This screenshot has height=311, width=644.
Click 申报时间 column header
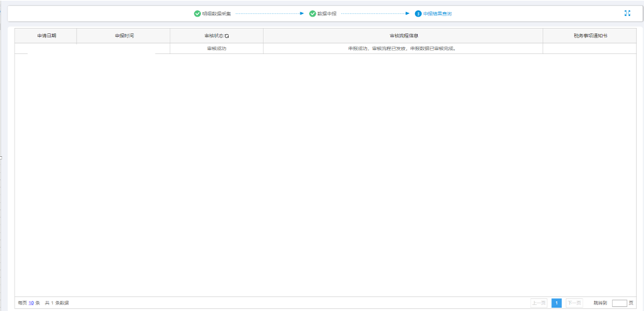124,35
